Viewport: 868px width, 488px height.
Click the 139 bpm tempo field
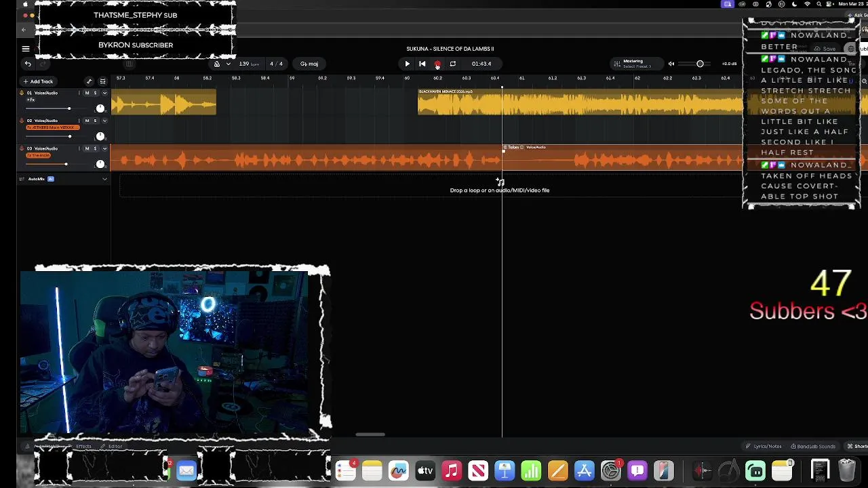249,64
